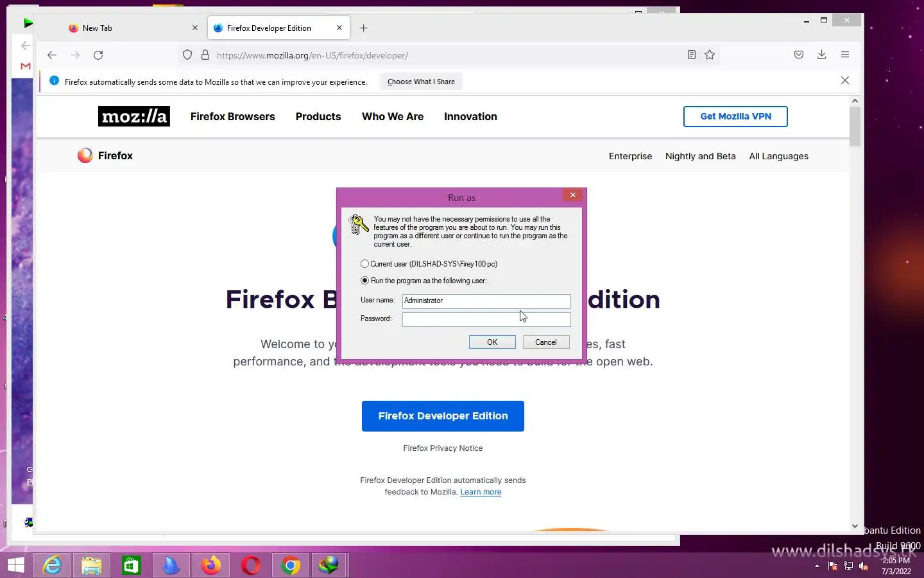
Task: Click the Action Center flag tray icon
Action: pos(833,566)
